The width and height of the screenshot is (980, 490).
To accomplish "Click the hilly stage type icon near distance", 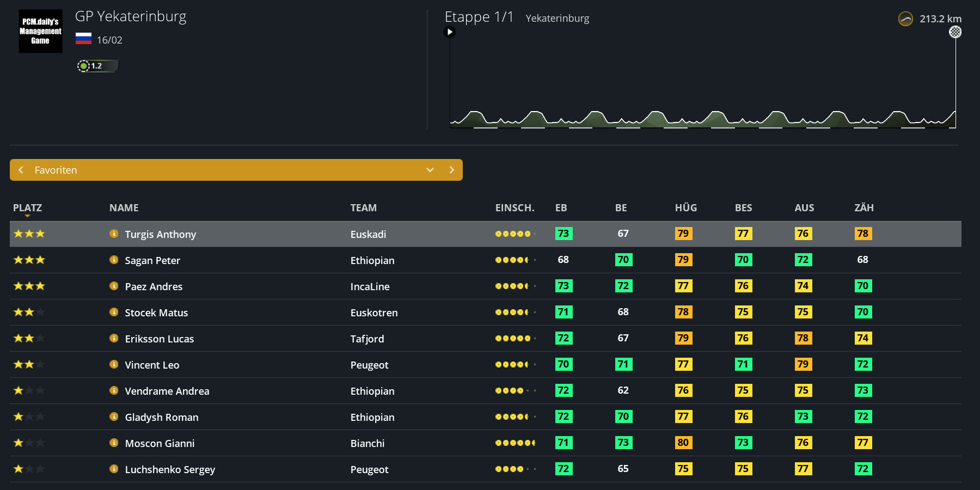I will point(905,19).
